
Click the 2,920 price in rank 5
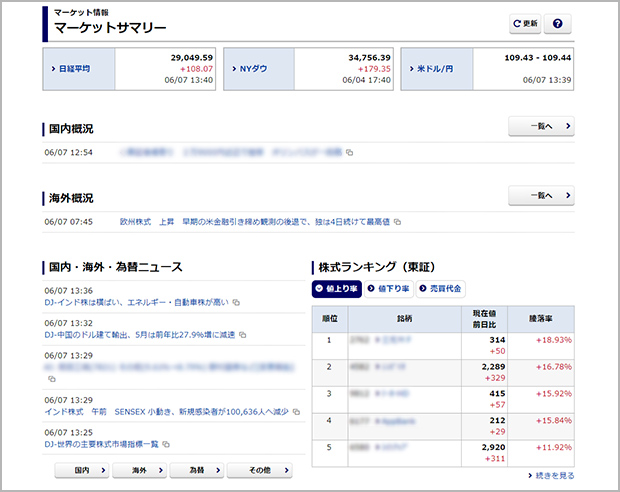click(493, 447)
